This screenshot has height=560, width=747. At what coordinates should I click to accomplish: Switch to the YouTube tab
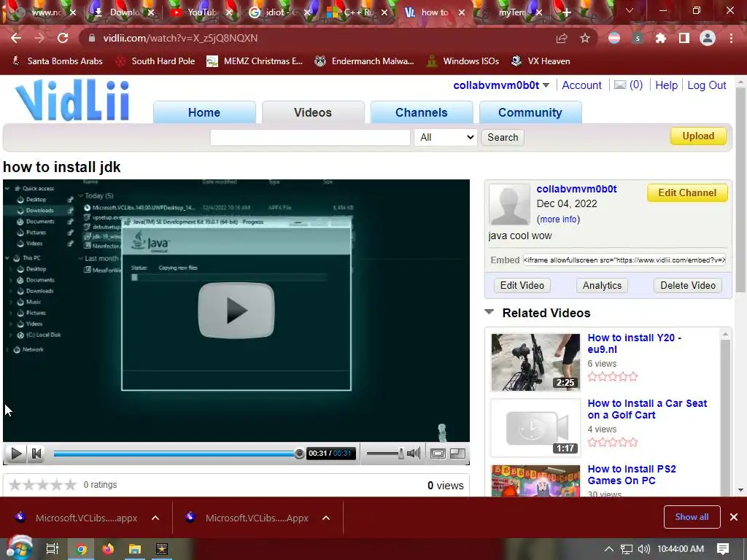point(201,12)
